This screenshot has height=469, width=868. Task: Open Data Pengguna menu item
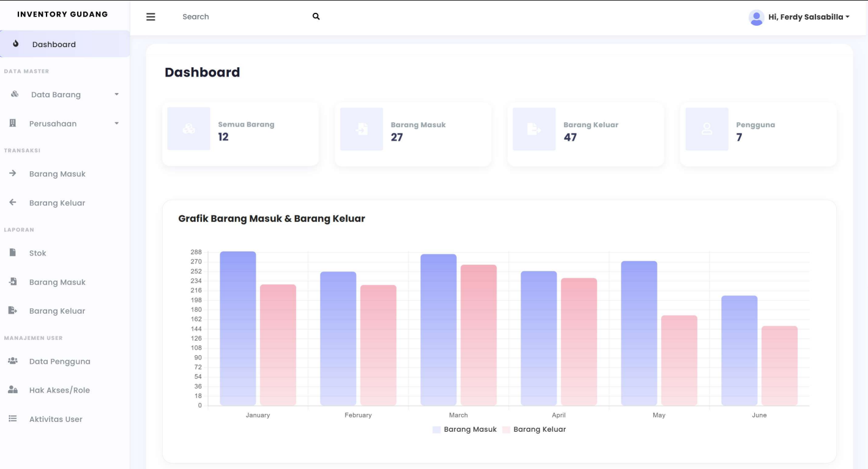(x=59, y=361)
